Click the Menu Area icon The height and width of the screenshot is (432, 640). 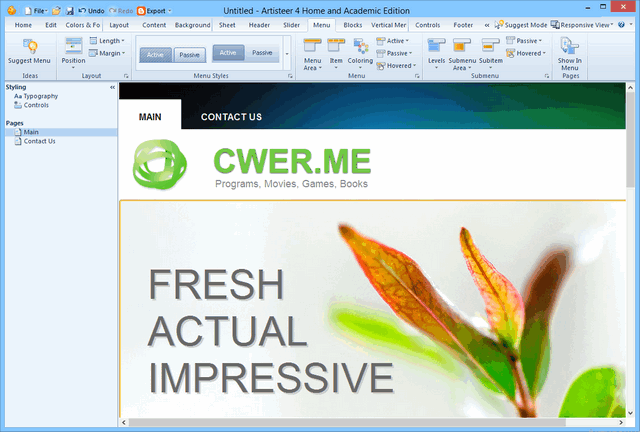pyautogui.click(x=312, y=46)
